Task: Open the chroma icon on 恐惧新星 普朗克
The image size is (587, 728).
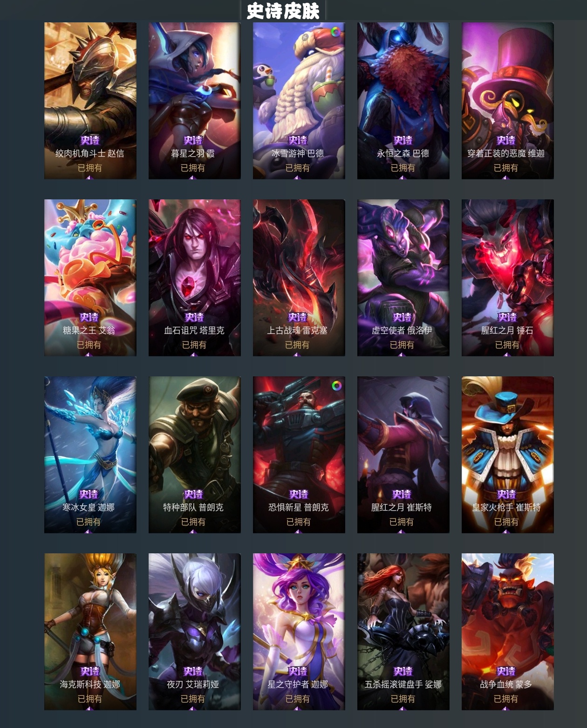Action: (x=336, y=386)
